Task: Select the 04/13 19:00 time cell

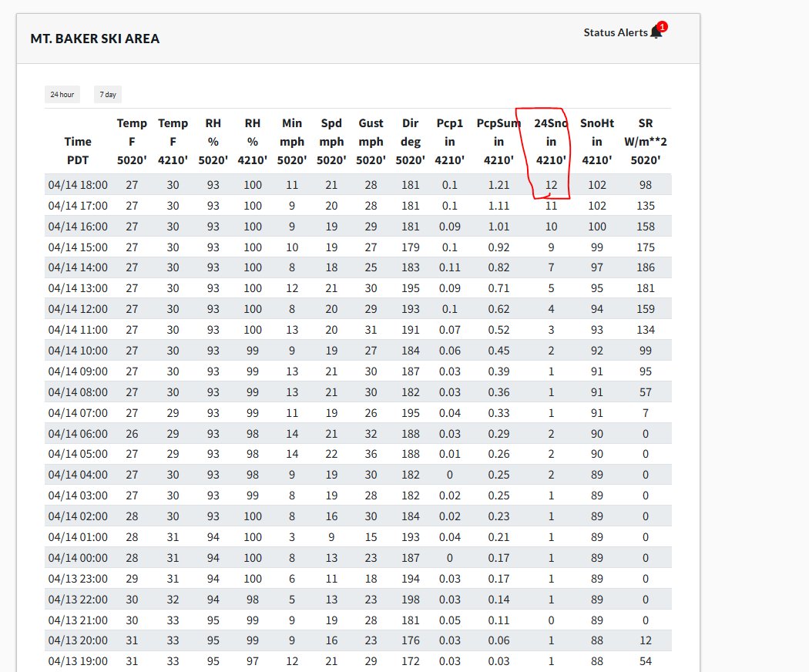Action: click(78, 660)
